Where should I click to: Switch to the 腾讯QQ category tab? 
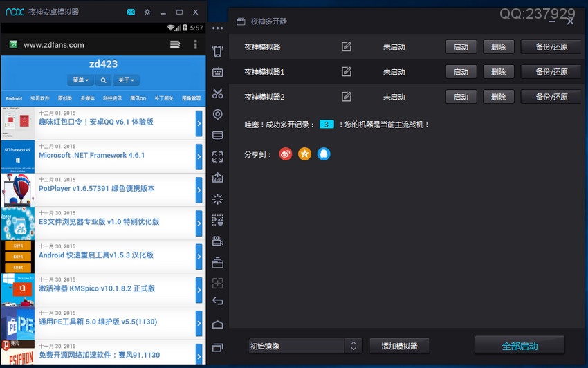click(138, 98)
